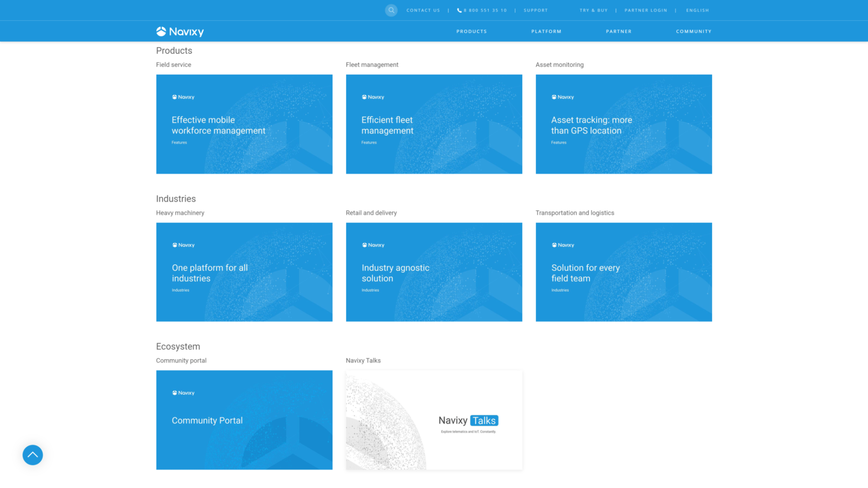Click the Transportation and logistics label
The image size is (868, 488).
tap(575, 213)
